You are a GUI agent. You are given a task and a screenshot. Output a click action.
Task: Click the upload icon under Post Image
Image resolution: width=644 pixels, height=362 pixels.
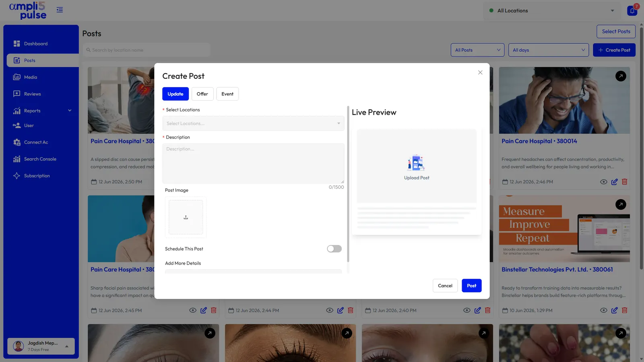tap(186, 217)
